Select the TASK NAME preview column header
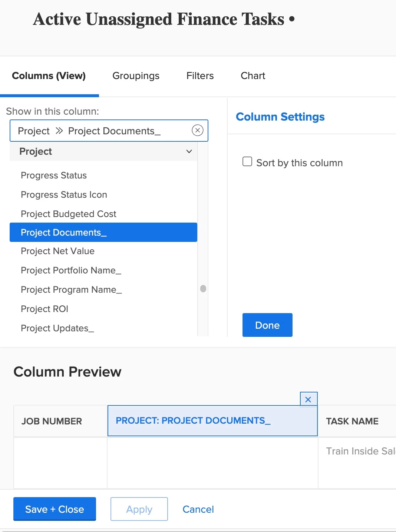Image resolution: width=396 pixels, height=532 pixels. 352,421
